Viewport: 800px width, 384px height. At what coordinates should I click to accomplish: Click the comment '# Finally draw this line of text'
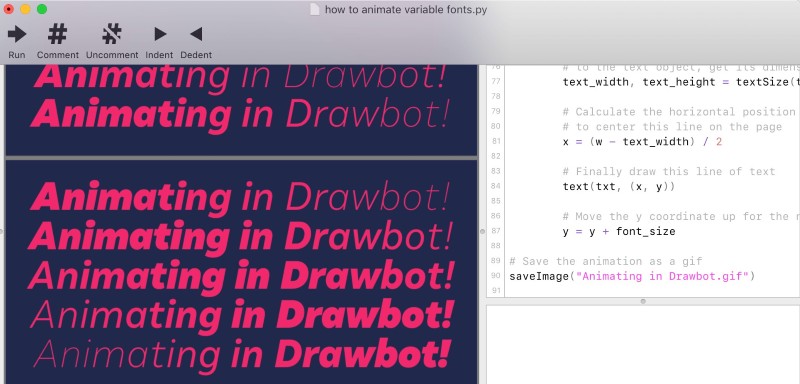(x=669, y=172)
